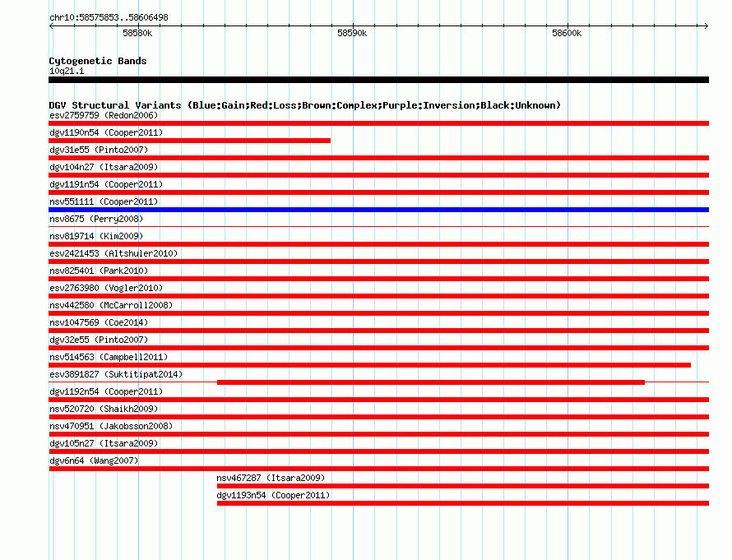Click the 58600k ruler label
The image size is (732, 560).
pos(567,33)
